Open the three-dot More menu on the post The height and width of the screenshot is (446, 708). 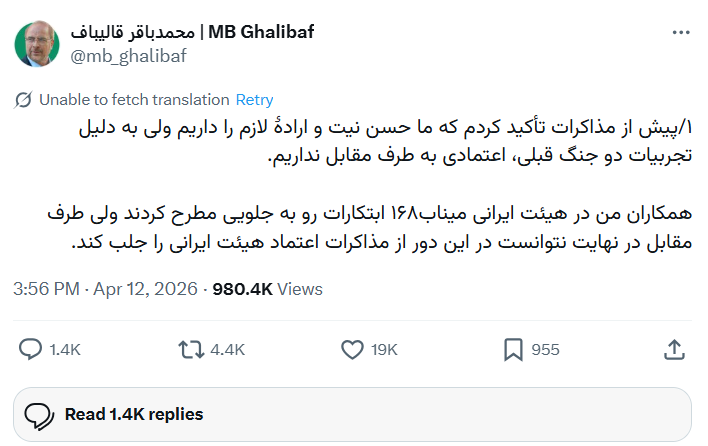(680, 32)
